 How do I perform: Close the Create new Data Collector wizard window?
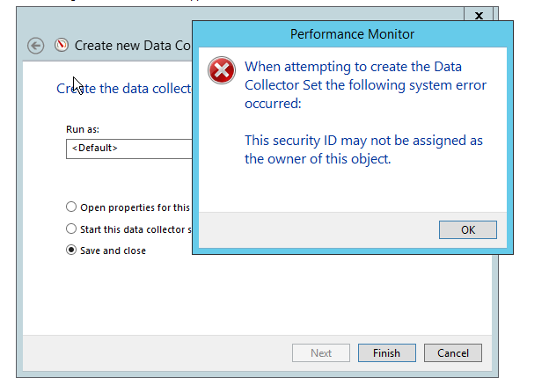[x=479, y=15]
